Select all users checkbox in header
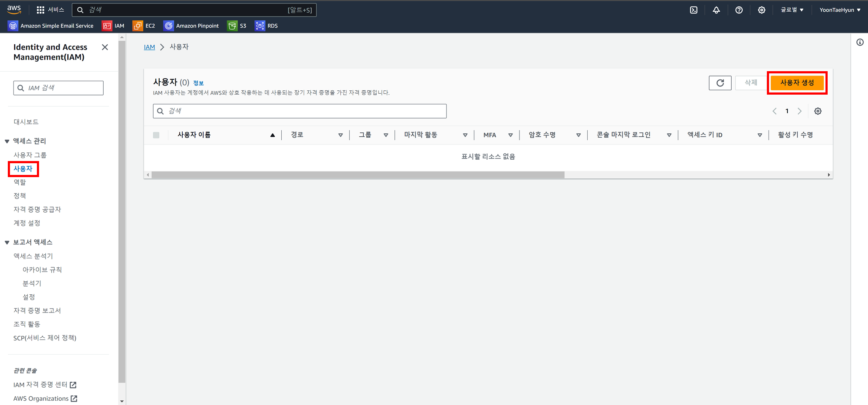The image size is (868, 405). tap(156, 135)
